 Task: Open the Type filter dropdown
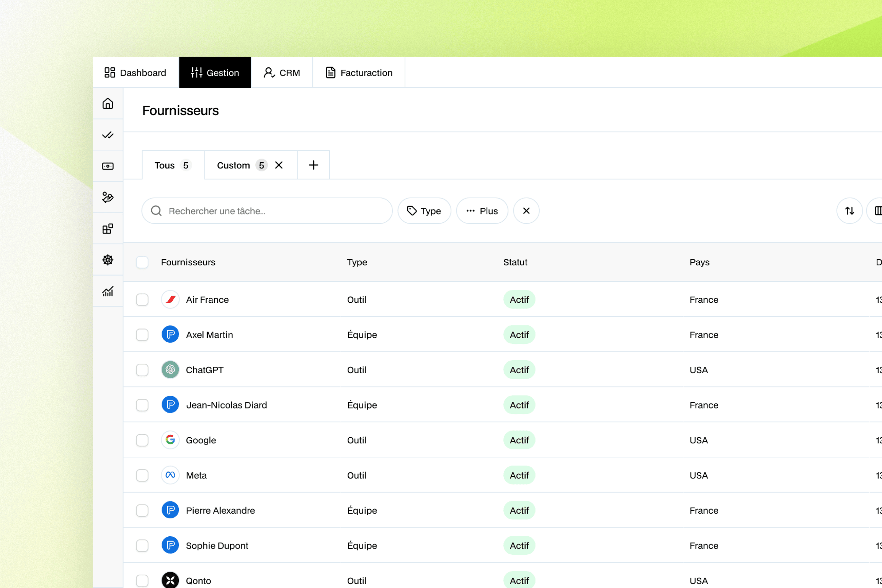click(x=424, y=211)
